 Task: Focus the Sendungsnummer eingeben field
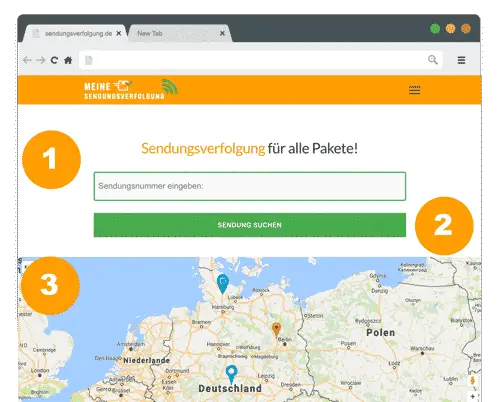click(250, 186)
